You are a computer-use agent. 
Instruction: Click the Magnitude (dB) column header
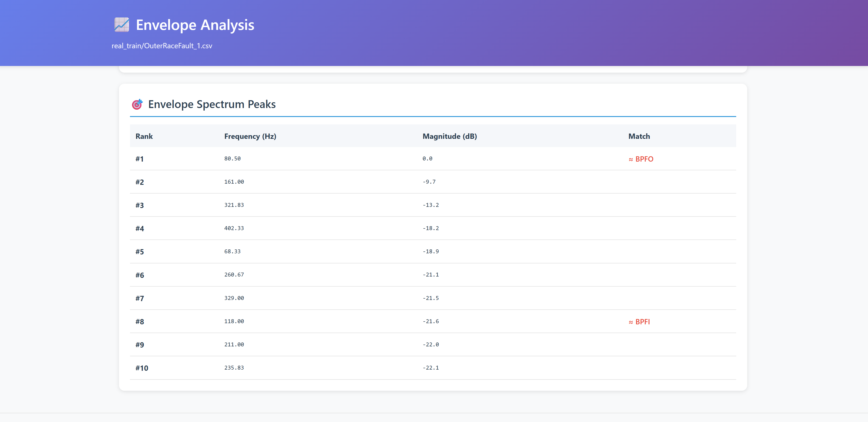point(450,136)
